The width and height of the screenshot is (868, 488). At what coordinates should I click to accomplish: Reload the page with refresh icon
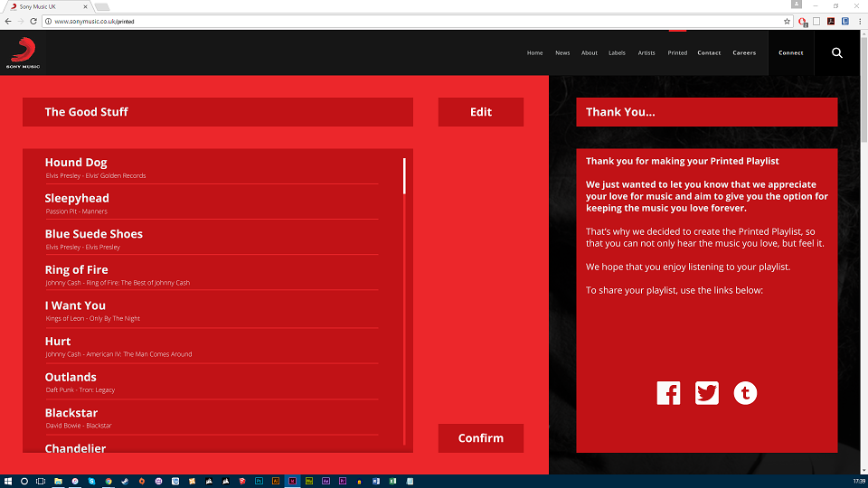tap(33, 22)
